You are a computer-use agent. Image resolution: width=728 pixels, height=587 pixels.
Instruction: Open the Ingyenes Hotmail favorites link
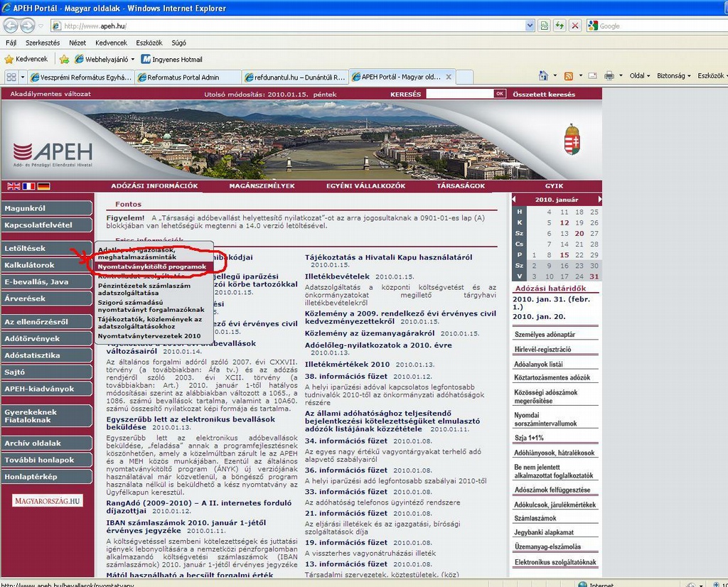[x=172, y=60]
